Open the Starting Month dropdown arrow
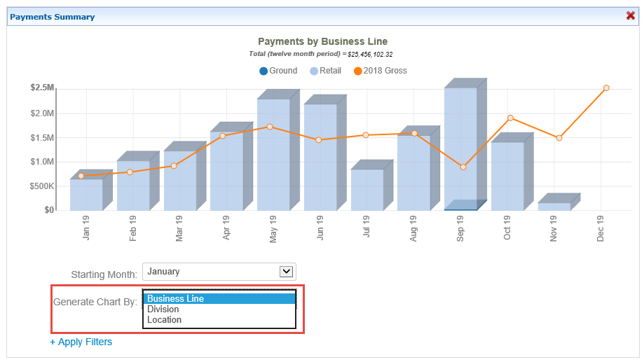Viewport: 644px width, 362px height. point(286,272)
